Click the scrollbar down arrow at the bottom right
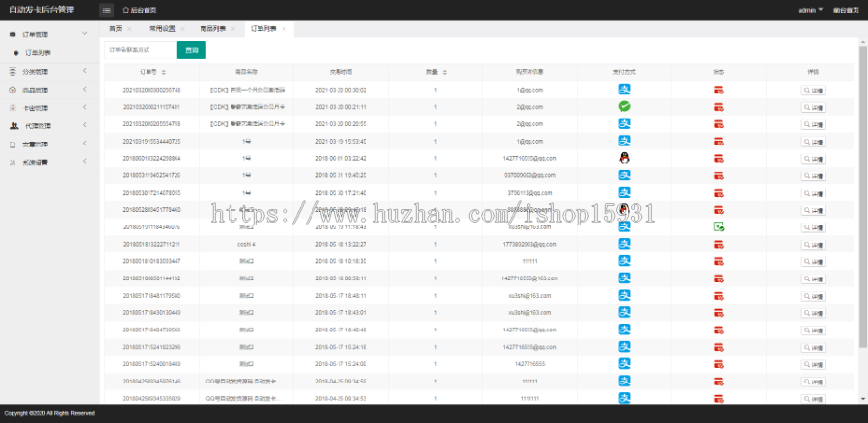The width and height of the screenshot is (868, 423). tap(862, 399)
